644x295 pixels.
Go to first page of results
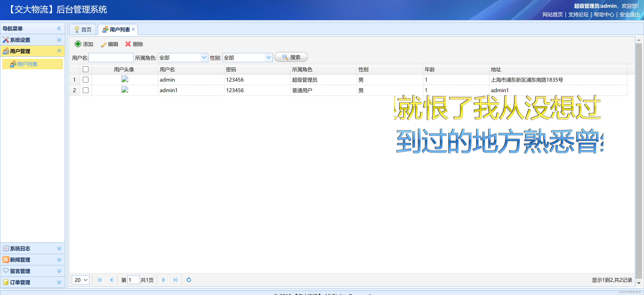(x=99, y=280)
